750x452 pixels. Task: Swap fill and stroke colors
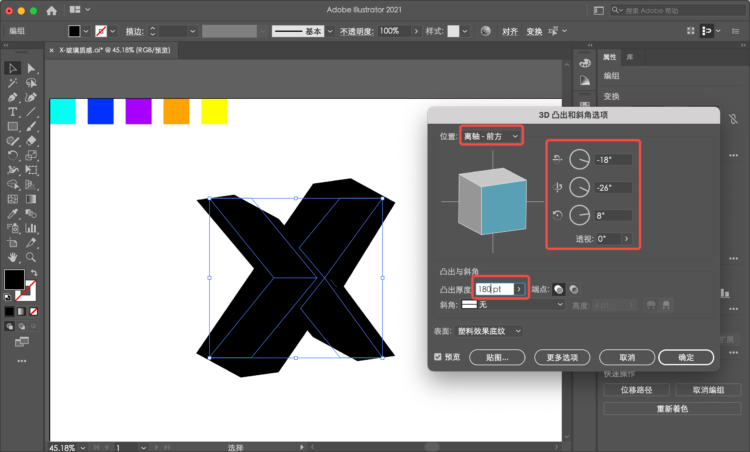33,272
